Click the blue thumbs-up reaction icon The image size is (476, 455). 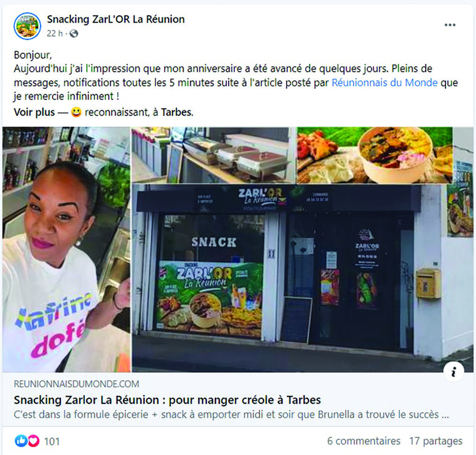20,441
